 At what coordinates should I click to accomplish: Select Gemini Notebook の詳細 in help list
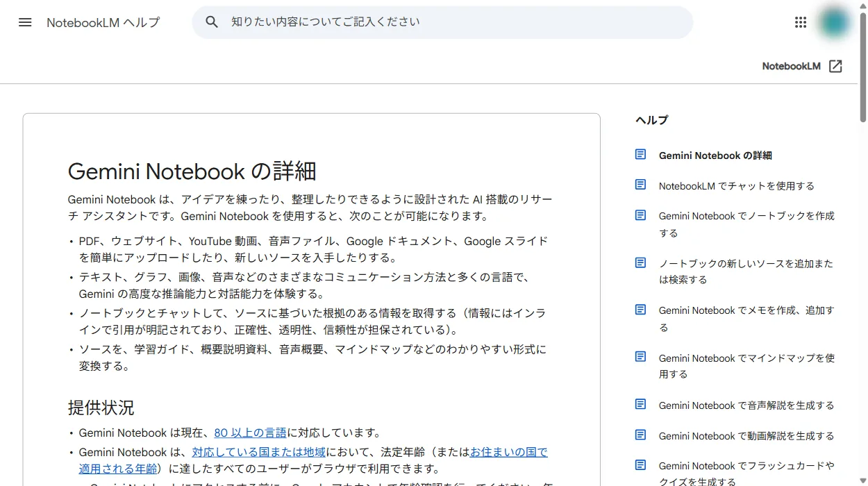coord(715,156)
